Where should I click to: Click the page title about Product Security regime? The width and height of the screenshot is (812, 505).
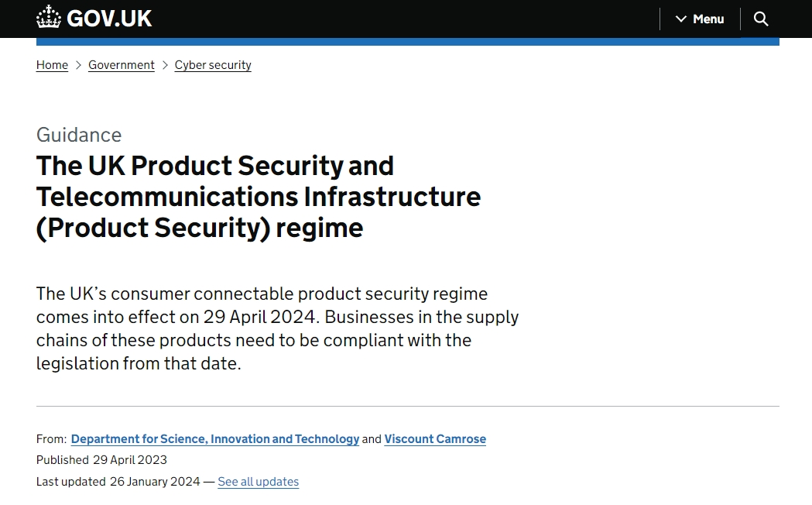pyautogui.click(x=258, y=197)
